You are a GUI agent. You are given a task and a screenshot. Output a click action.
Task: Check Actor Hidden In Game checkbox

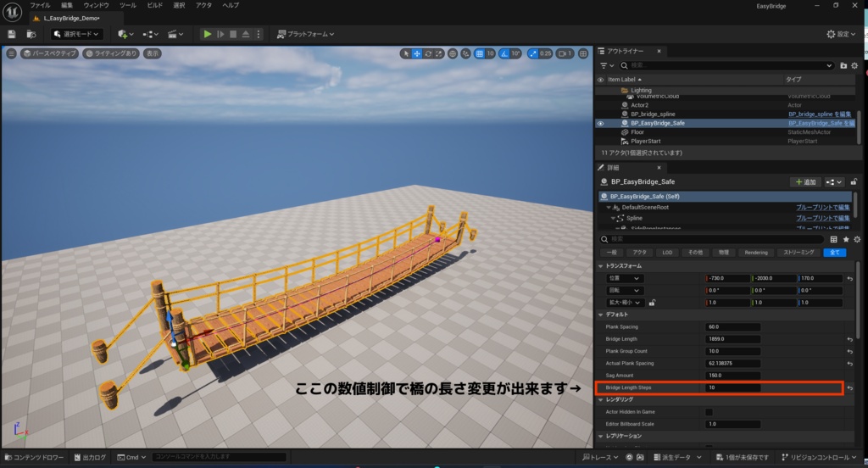[x=709, y=412]
